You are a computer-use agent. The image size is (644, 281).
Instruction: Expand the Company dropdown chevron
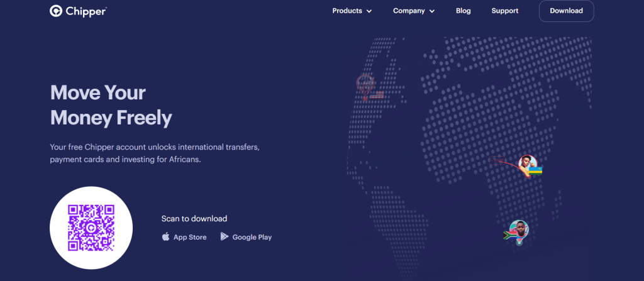(431, 11)
